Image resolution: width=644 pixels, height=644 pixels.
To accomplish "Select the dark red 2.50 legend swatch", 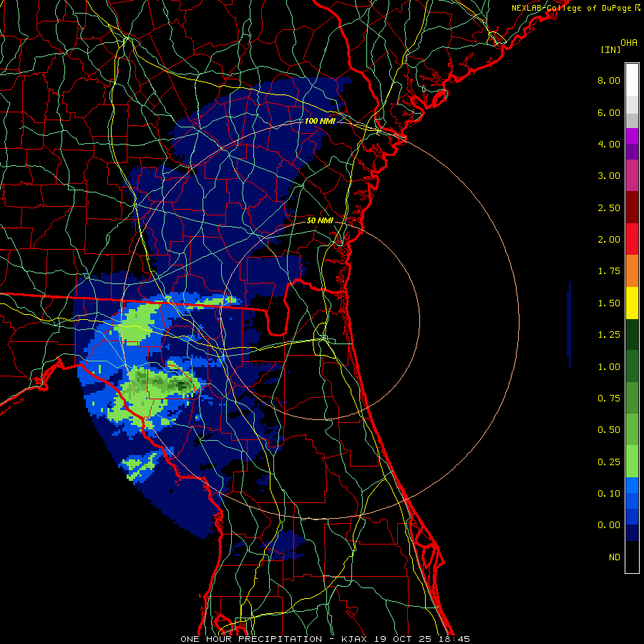I will coord(632,207).
